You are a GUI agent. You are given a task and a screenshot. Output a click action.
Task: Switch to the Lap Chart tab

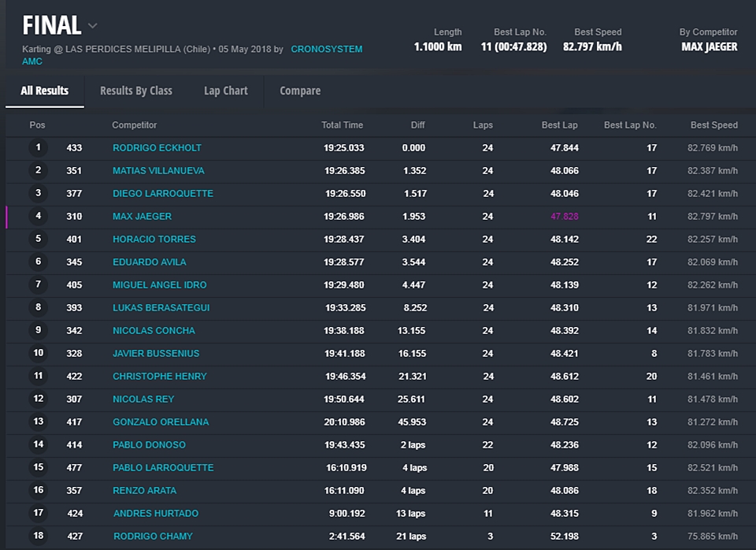click(x=225, y=91)
